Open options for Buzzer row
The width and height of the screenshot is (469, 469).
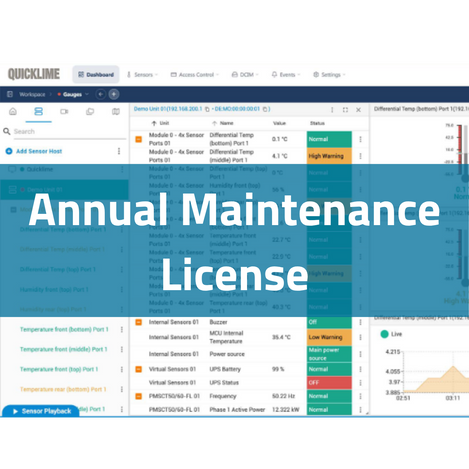point(360,322)
